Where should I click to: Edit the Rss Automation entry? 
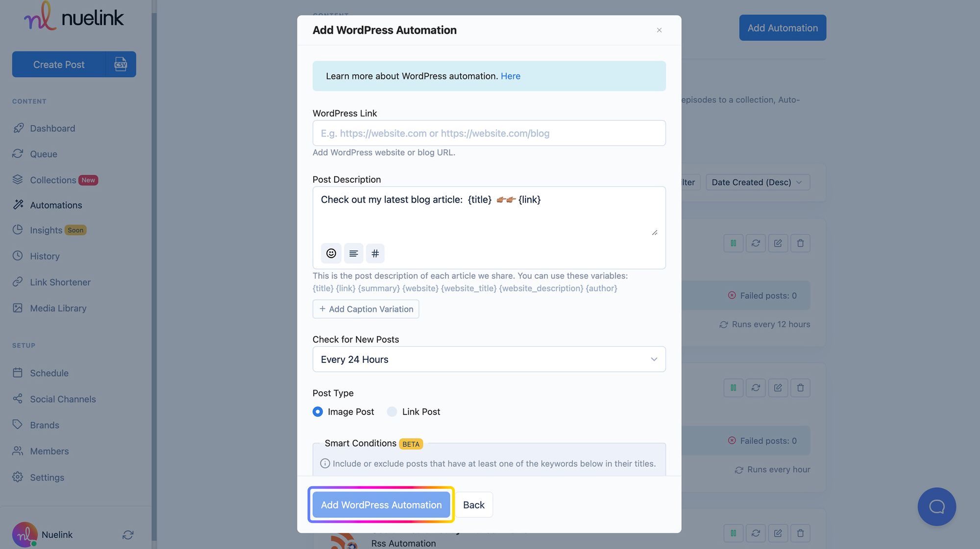(x=778, y=533)
